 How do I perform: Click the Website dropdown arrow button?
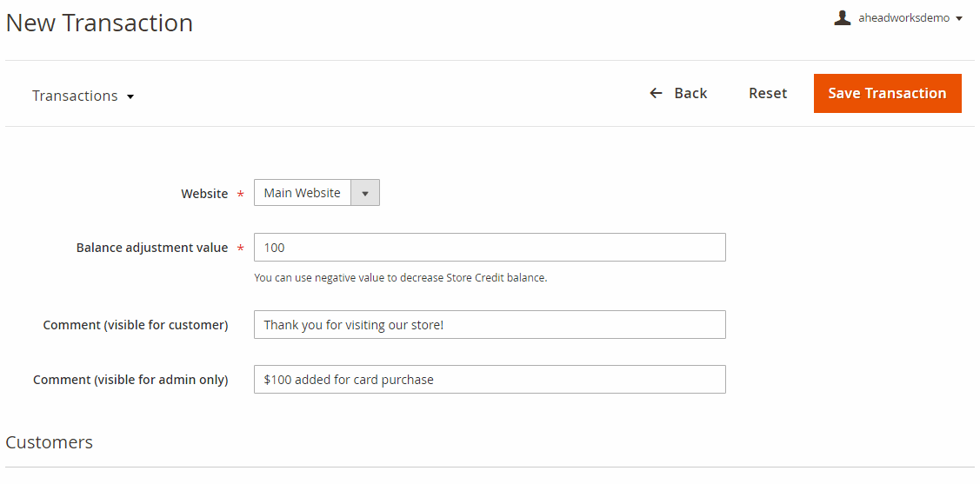click(365, 193)
